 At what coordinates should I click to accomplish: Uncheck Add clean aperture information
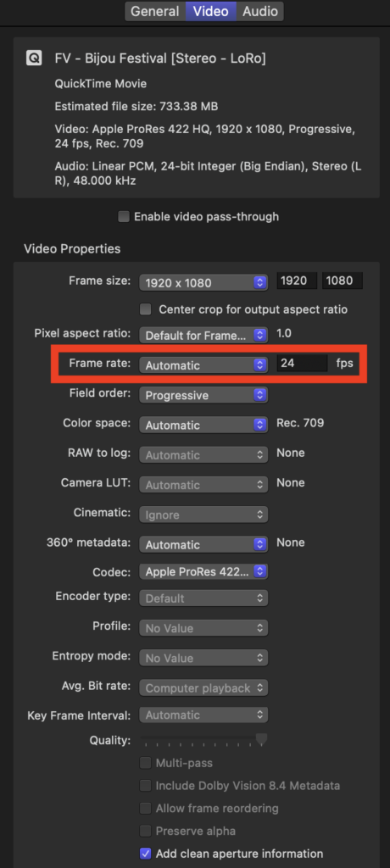tap(145, 853)
